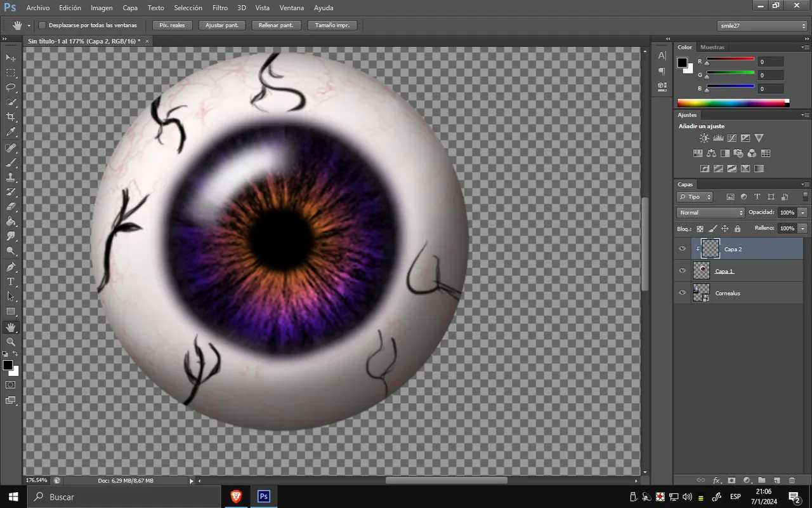Click the Tamaño impr. button
Viewport: 812px width, 508px height.
click(x=332, y=25)
